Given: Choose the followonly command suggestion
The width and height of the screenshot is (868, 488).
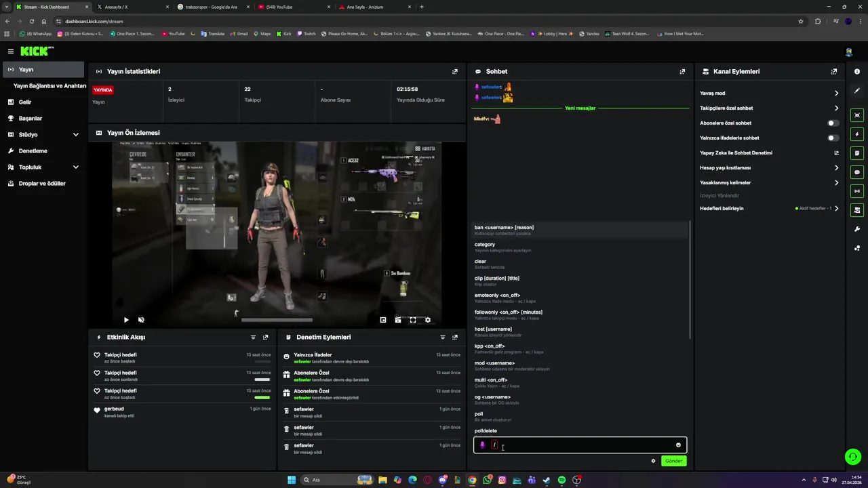Looking at the screenshot, I should (x=580, y=314).
